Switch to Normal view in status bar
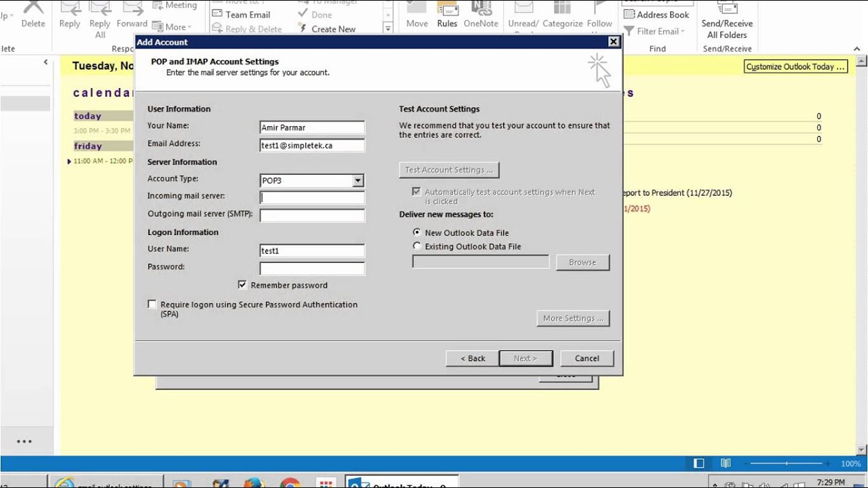The image size is (868, 488). [699, 464]
